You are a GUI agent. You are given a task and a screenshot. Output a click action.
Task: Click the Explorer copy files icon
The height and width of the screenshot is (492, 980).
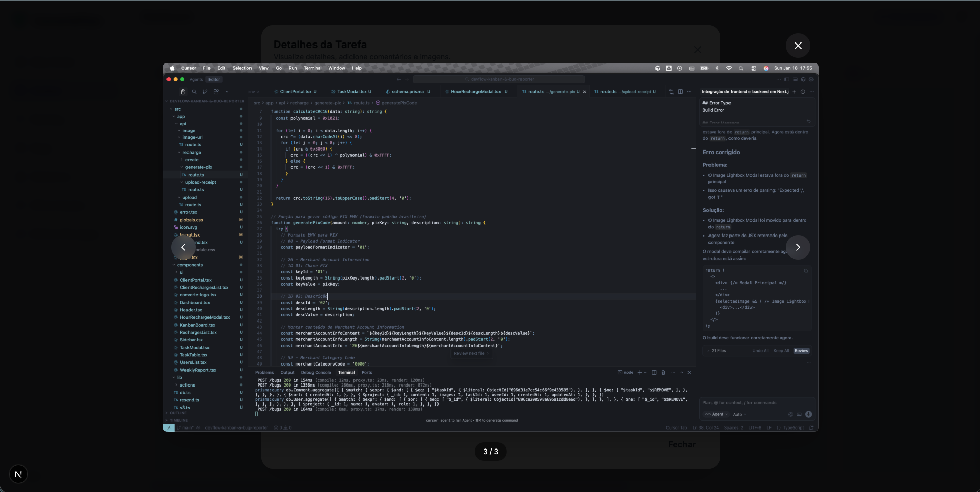[183, 92]
